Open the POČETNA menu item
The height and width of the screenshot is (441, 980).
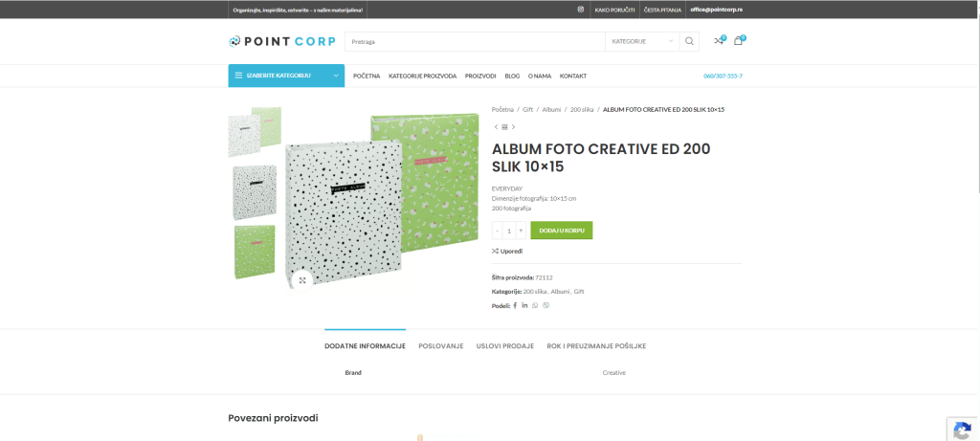click(x=367, y=76)
